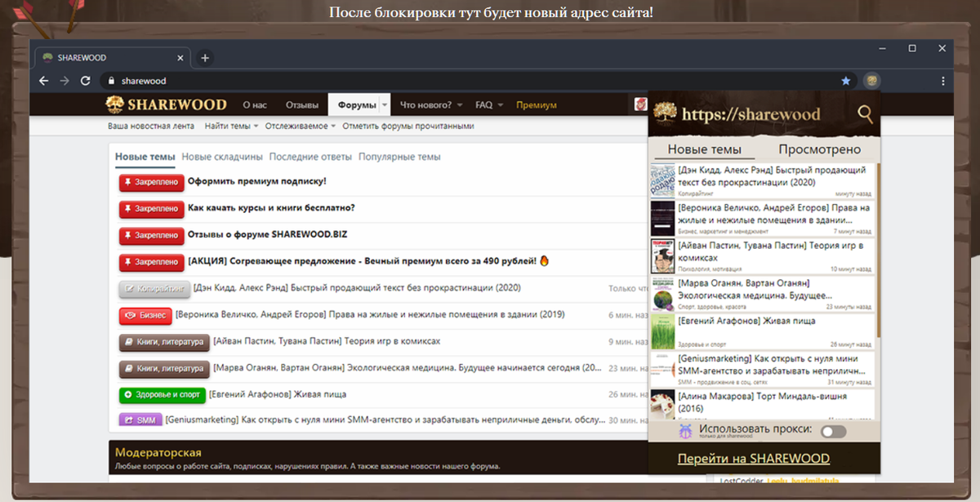Click the Закреплено badge beside the АКЦИЯ thread
Viewport: 980px width, 502px height.
pyautogui.click(x=151, y=262)
